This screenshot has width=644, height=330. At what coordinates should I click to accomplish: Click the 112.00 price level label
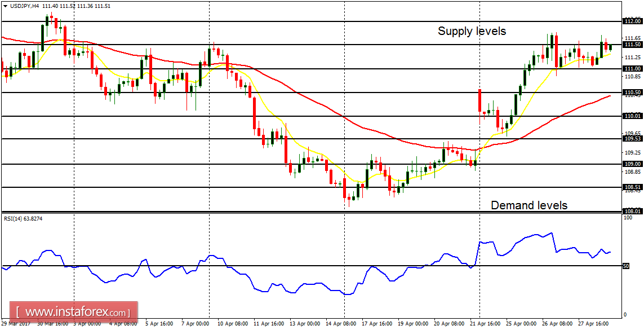[633, 21]
